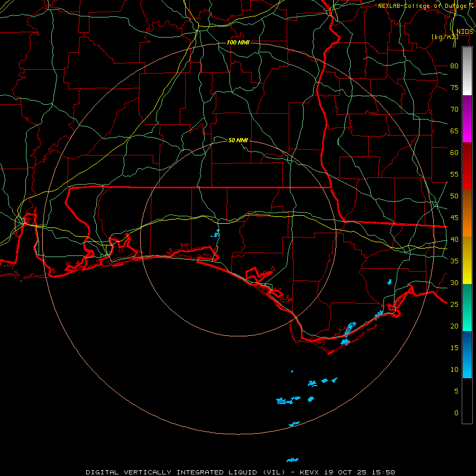Click the VIL echo above the bottom caption
476x476 pixels.
(x=292, y=460)
